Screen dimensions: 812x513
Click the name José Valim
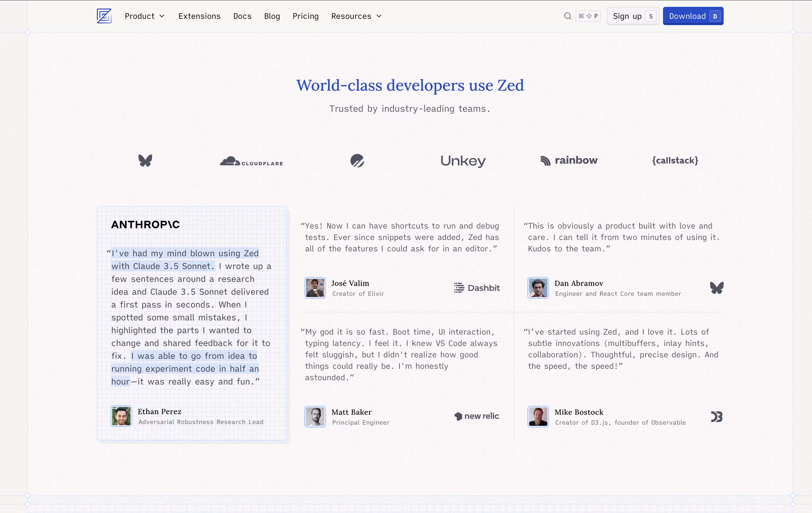click(350, 283)
